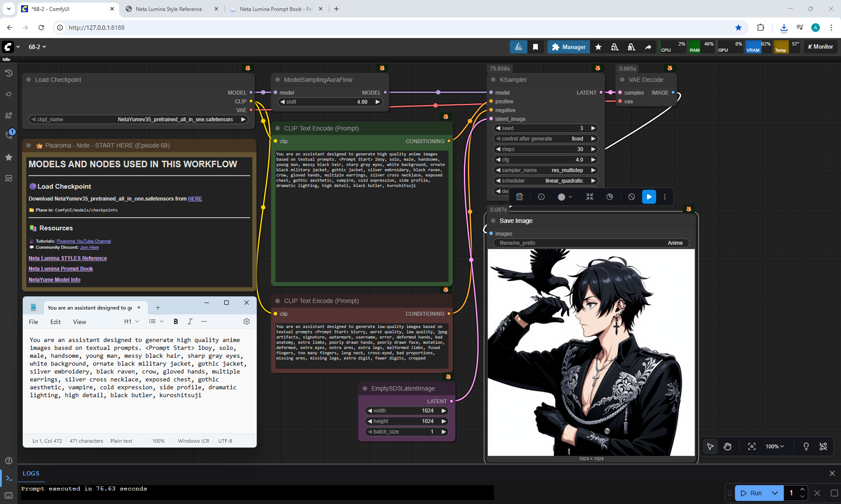Click the node info icon
841x504 pixels.
[x=541, y=197]
